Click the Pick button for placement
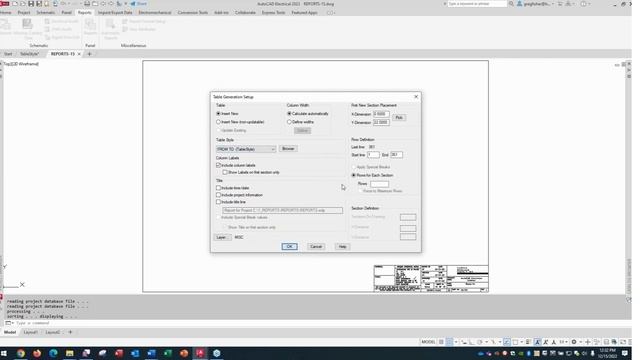The image size is (640, 360). (x=399, y=118)
